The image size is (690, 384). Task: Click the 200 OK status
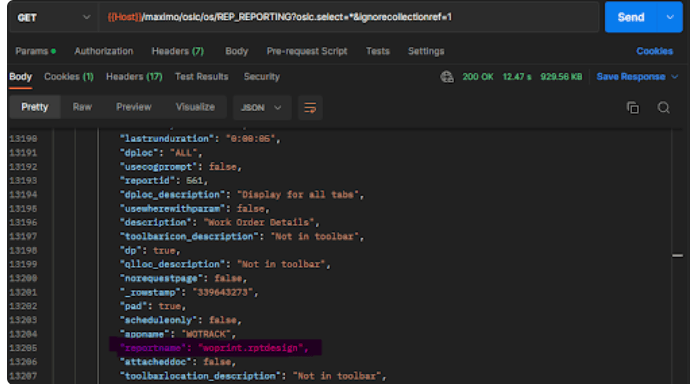click(x=477, y=77)
